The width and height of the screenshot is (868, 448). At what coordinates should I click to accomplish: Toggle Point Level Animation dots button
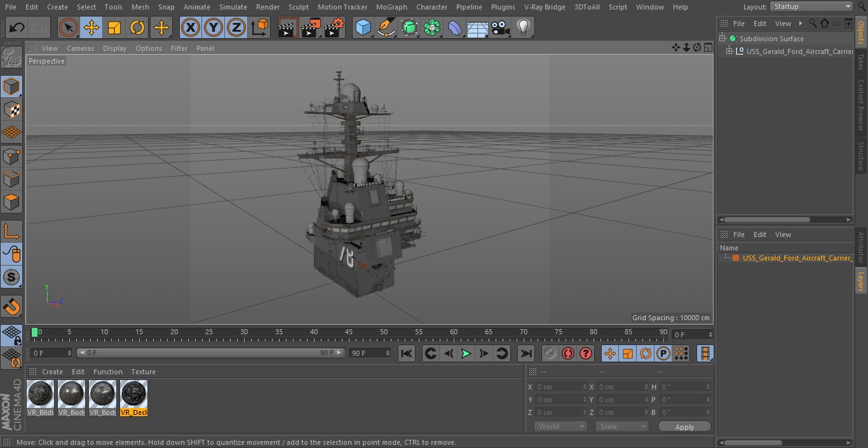(x=681, y=353)
